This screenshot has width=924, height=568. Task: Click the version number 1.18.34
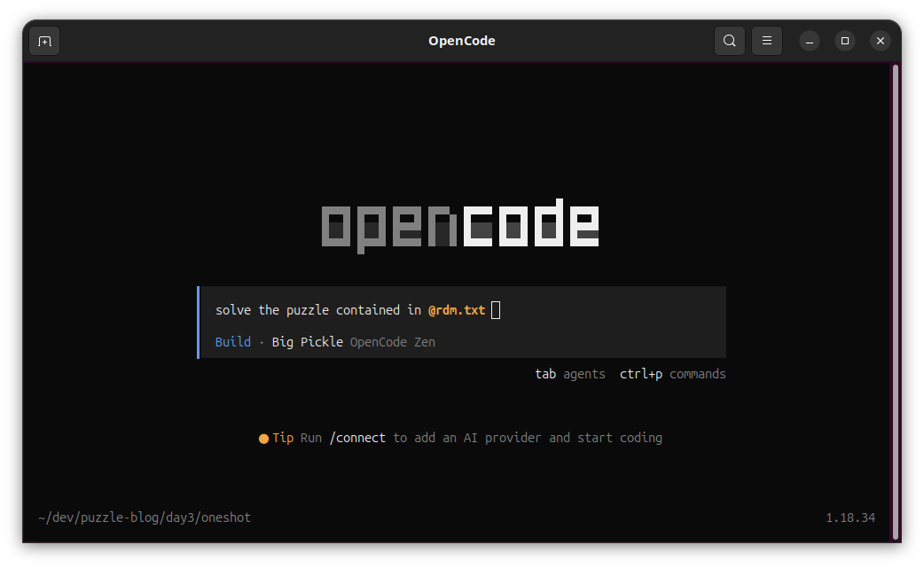coord(850,518)
